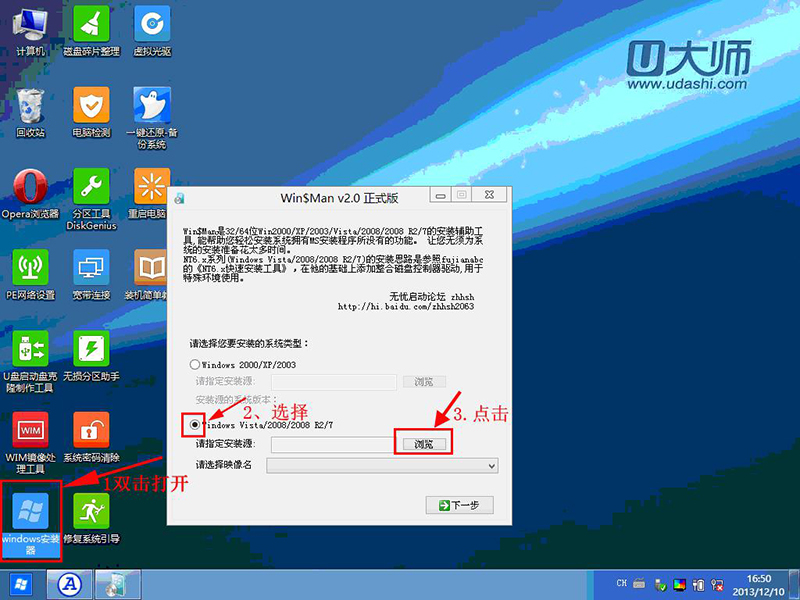800x600 pixels.
Task: Select the Windows Vista/2008/2008 R2/7 radio option
Action: (x=196, y=425)
